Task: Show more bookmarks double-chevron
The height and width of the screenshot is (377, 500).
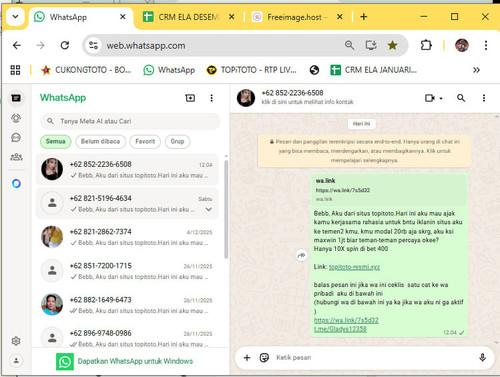Action: 476,70
